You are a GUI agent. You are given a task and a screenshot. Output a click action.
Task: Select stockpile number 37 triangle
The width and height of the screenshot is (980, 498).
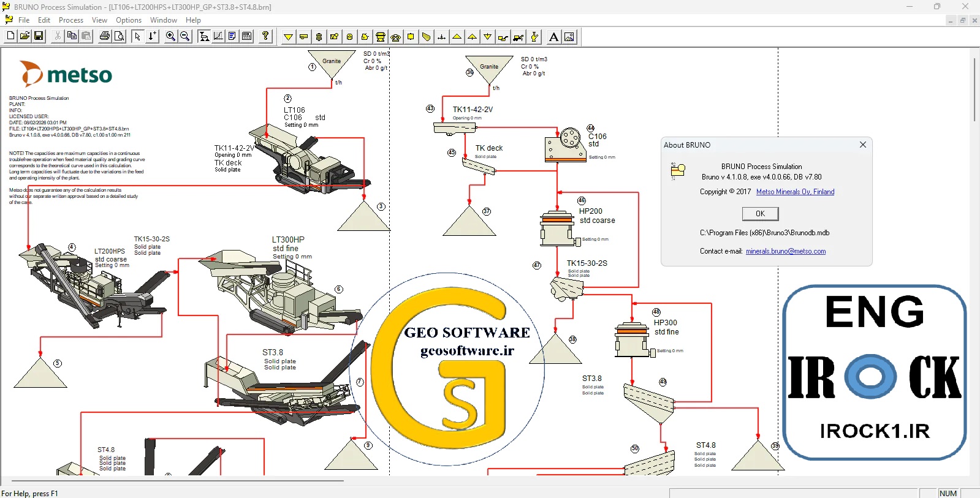(x=469, y=221)
